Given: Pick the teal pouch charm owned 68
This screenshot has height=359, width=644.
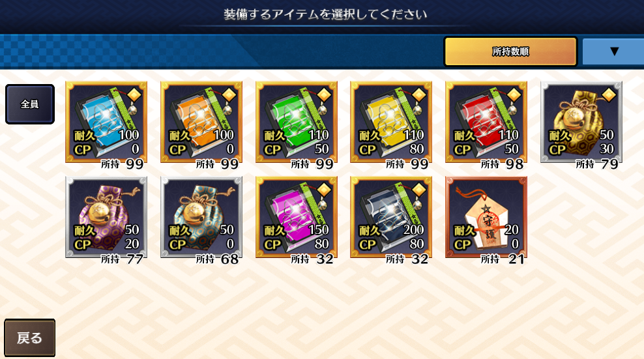Looking at the screenshot, I should coord(201,217).
